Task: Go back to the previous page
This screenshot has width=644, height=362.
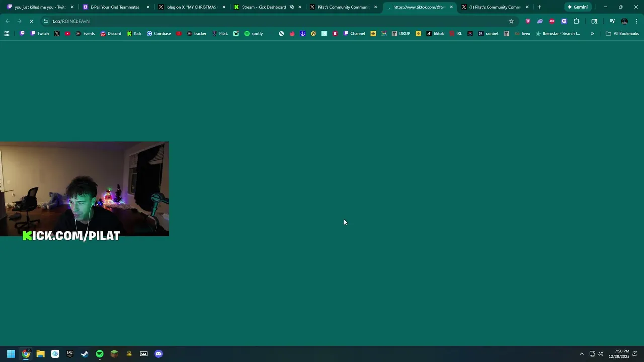Action: [7, 21]
